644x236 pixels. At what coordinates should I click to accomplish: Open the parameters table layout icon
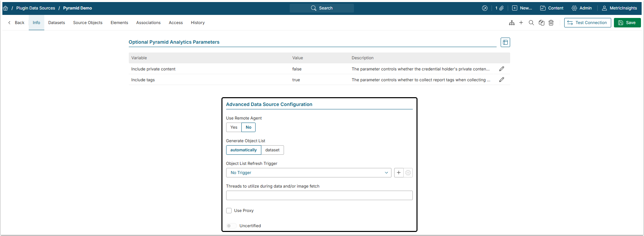(505, 42)
